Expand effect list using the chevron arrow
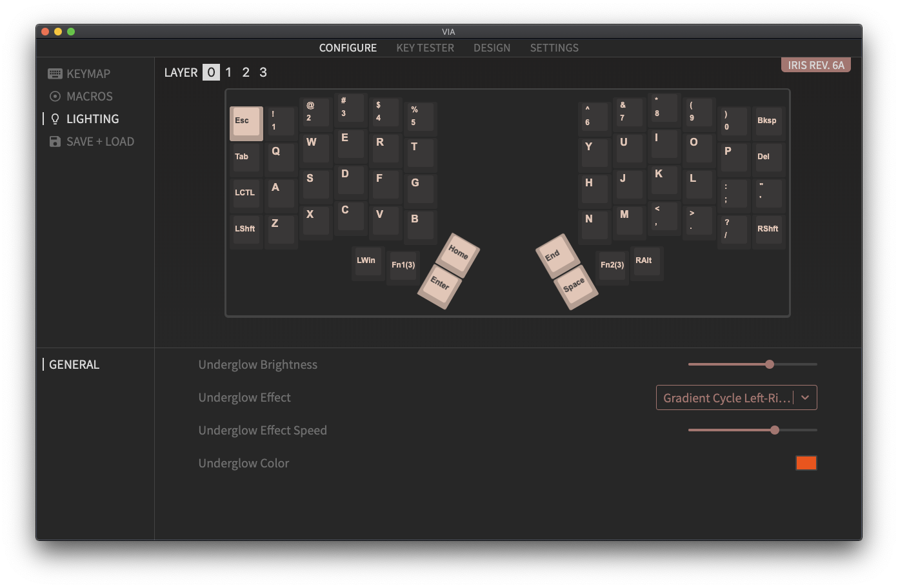Screen dimensions: 898x588 [805, 398]
